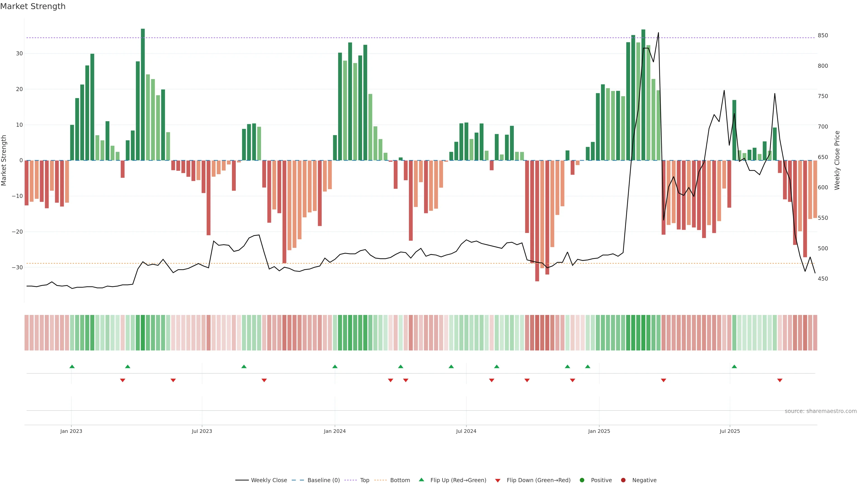
Task: Click the 850 tick on Weekly Close axis
Action: [823, 35]
